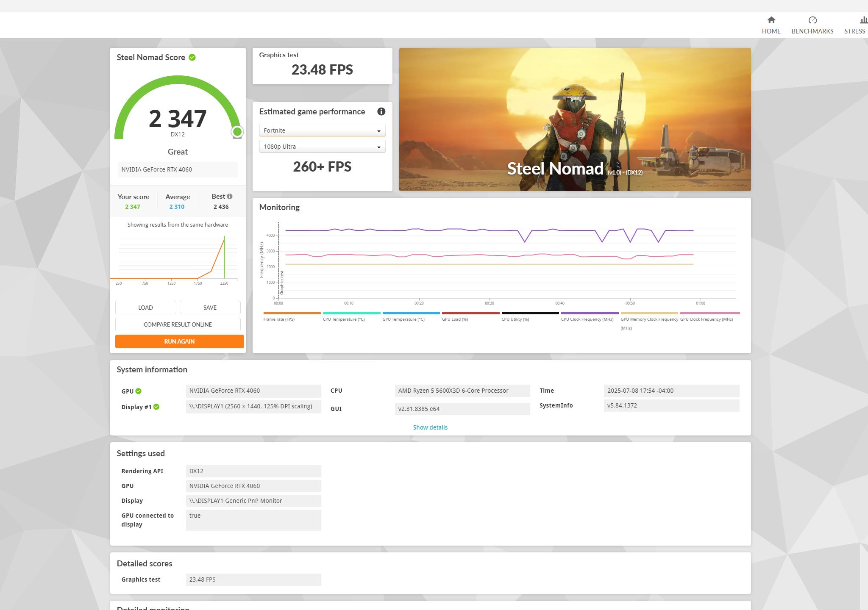Image resolution: width=868 pixels, height=610 pixels.
Task: Click COMPARE RESULT ONLINE
Action: (x=178, y=324)
